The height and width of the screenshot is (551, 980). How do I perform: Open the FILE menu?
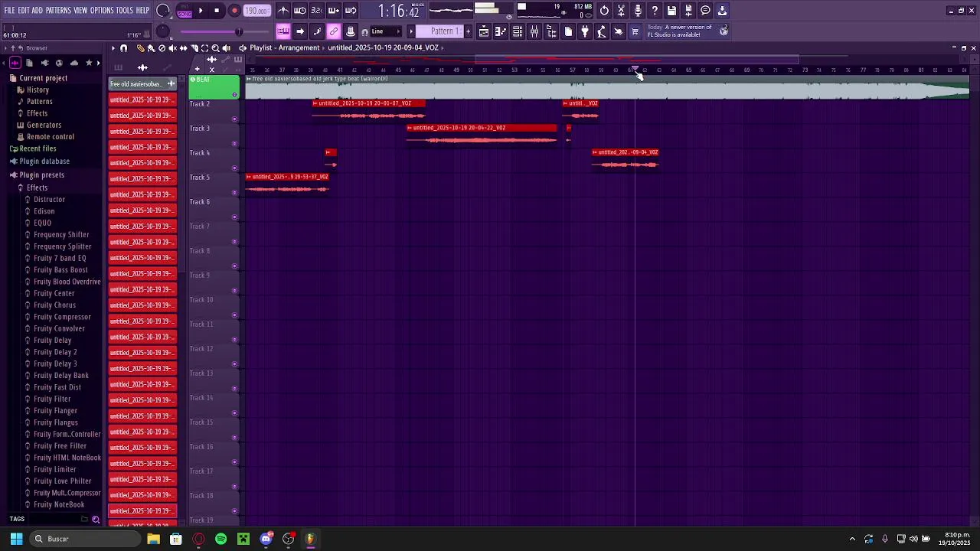10,11
